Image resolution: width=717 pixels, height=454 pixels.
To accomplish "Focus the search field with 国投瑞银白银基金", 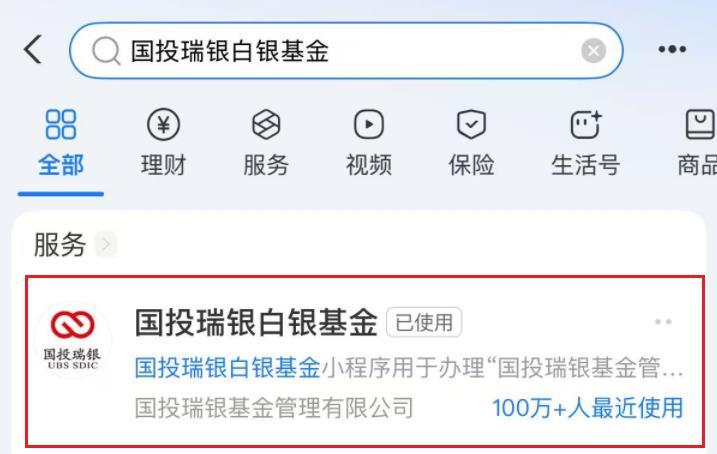I will pyautogui.click(x=346, y=51).
